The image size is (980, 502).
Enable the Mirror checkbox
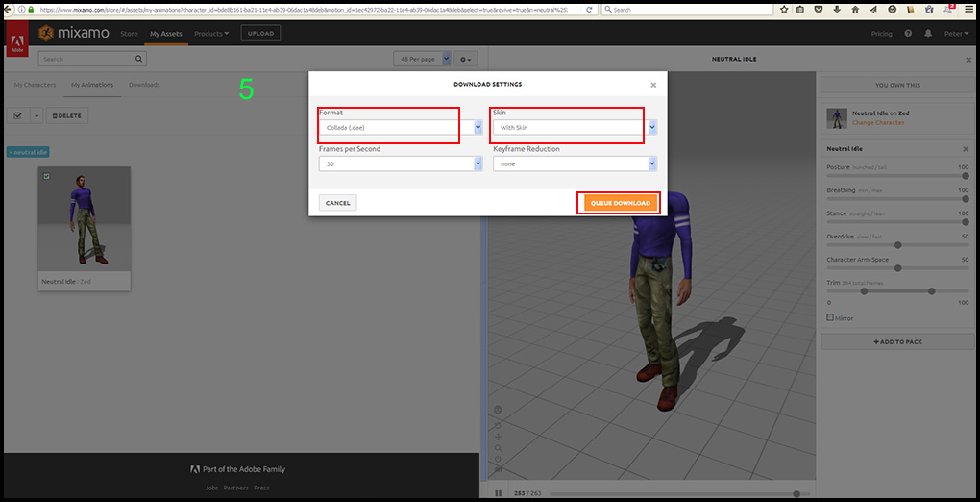(831, 318)
